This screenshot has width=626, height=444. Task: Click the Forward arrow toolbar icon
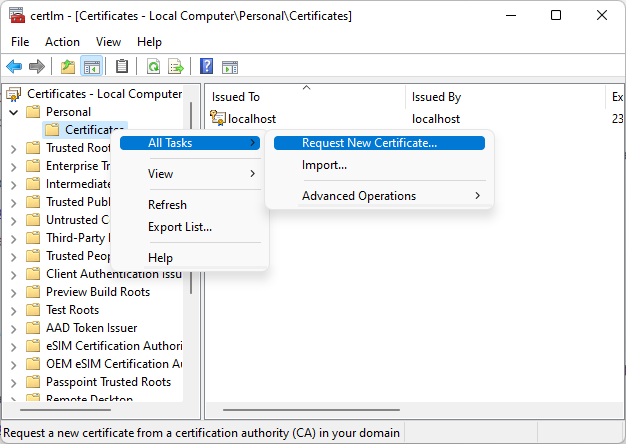click(37, 67)
